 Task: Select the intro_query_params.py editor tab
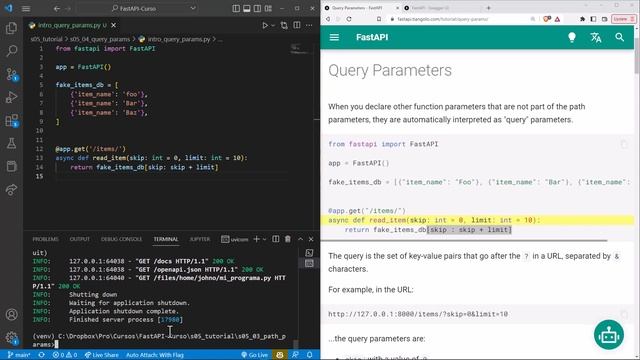69,25
